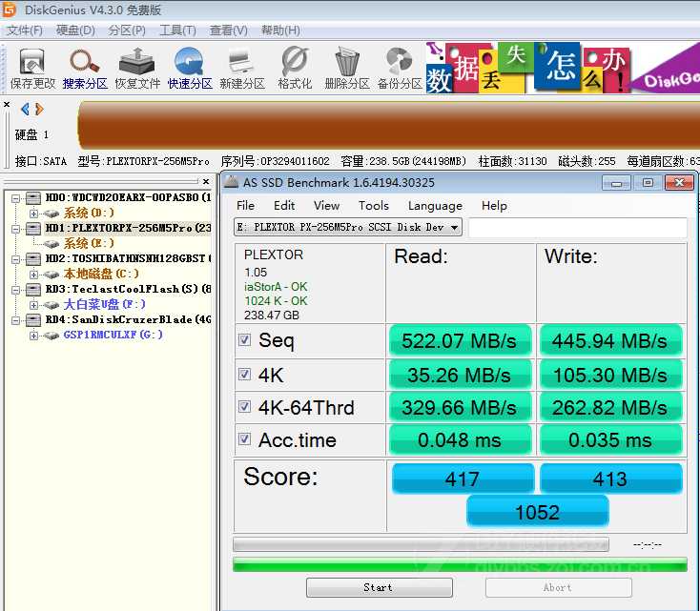700x611 pixels.
Task: Click the empty text field beside drive dropdown
Action: point(577,228)
